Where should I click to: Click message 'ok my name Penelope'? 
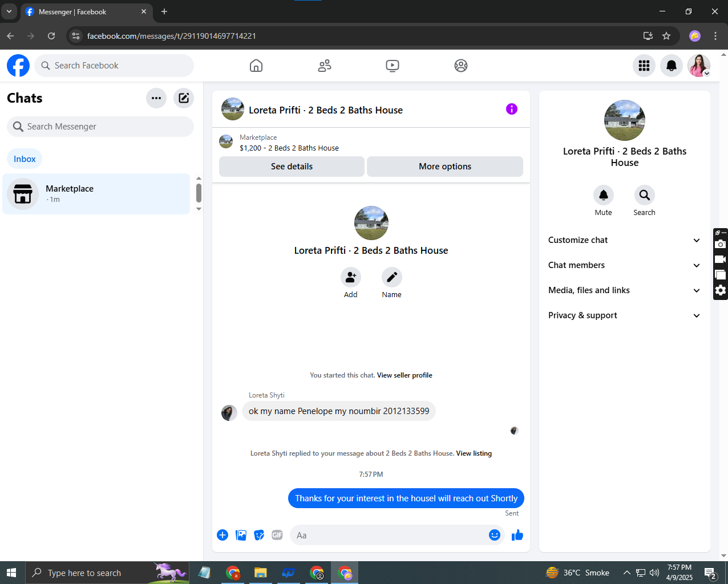tap(339, 411)
